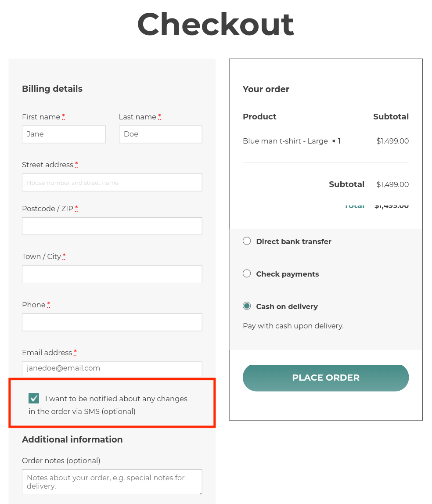Click the "Blue man t-shirt - Large" product name
This screenshot has width=432, height=504.
[285, 141]
